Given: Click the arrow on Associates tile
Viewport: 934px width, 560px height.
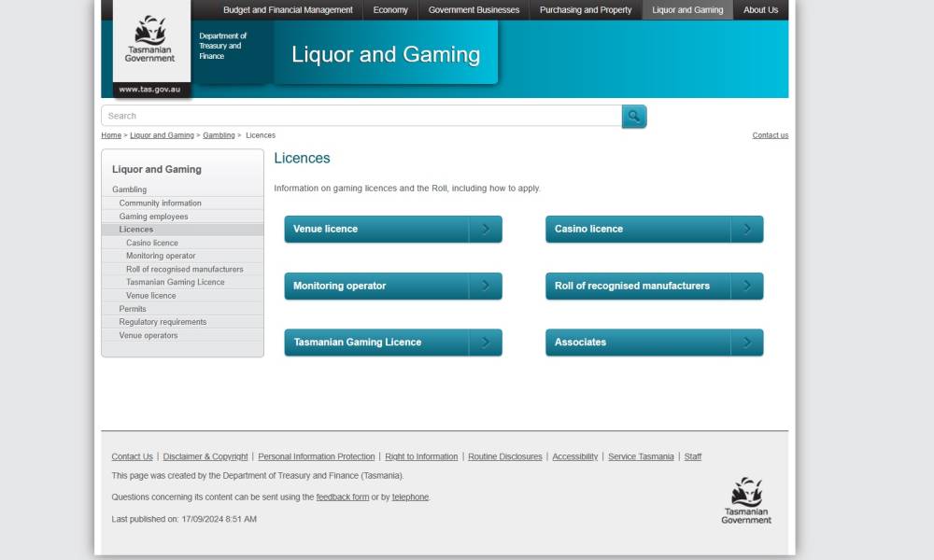Looking at the screenshot, I should coord(746,343).
